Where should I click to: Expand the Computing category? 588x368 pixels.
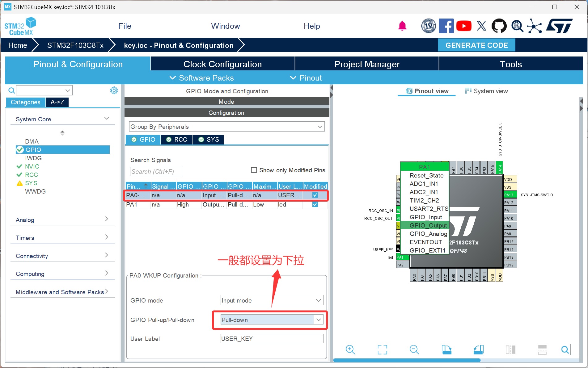point(107,273)
